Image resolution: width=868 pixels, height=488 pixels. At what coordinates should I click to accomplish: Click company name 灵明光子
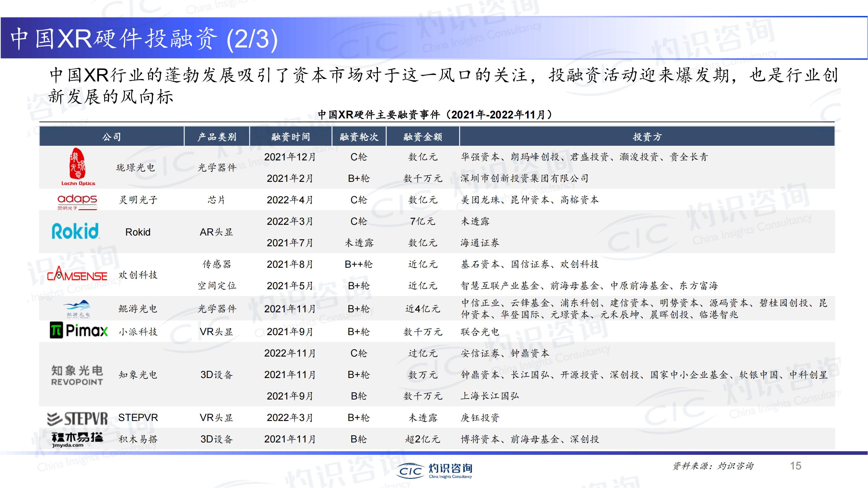click(x=138, y=200)
